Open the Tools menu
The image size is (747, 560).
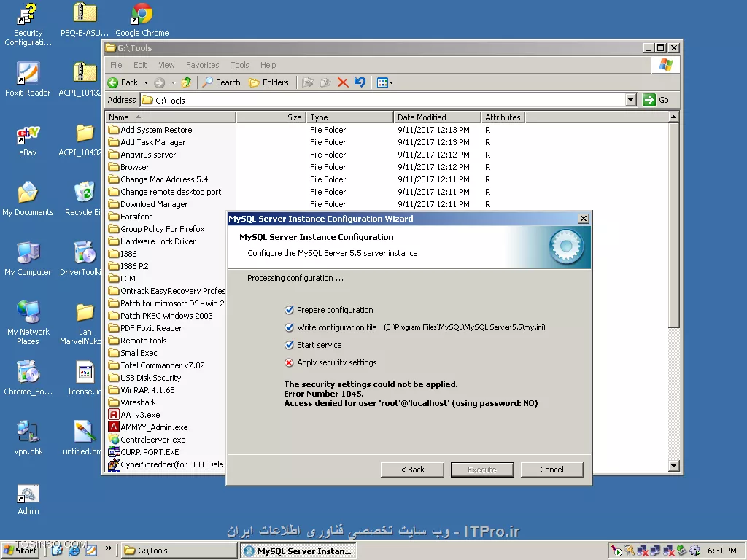coord(239,65)
